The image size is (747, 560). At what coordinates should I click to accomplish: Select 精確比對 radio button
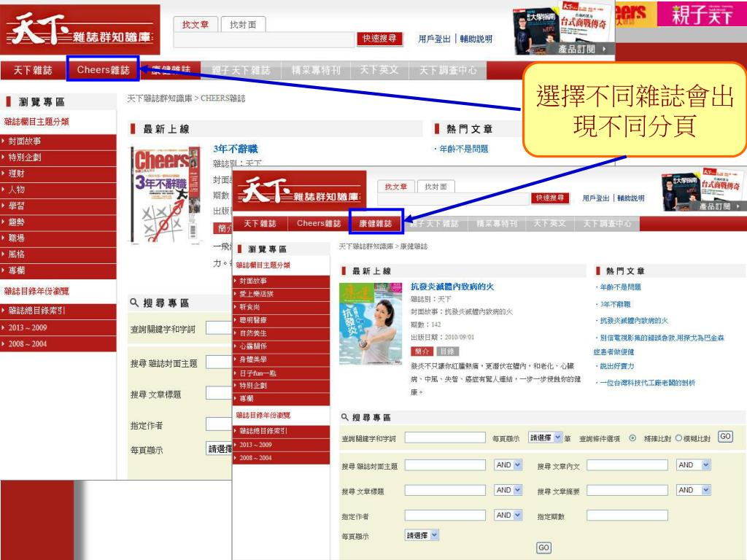(632, 438)
